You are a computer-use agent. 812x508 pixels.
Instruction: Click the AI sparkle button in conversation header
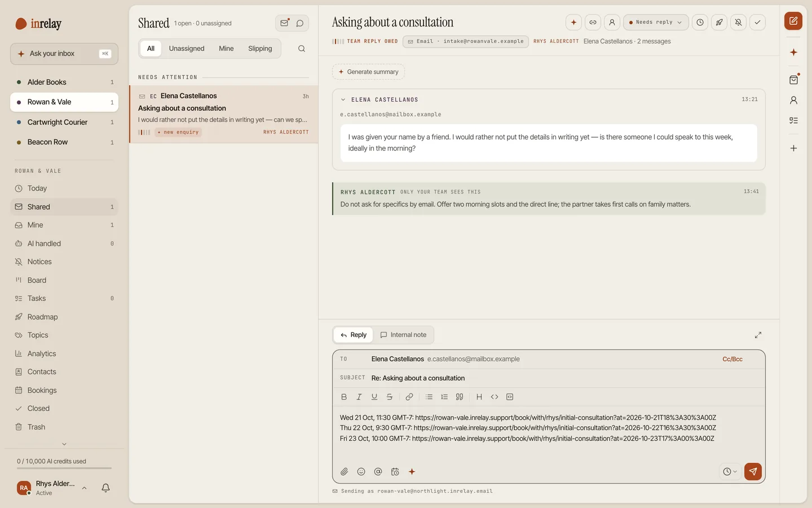click(573, 23)
